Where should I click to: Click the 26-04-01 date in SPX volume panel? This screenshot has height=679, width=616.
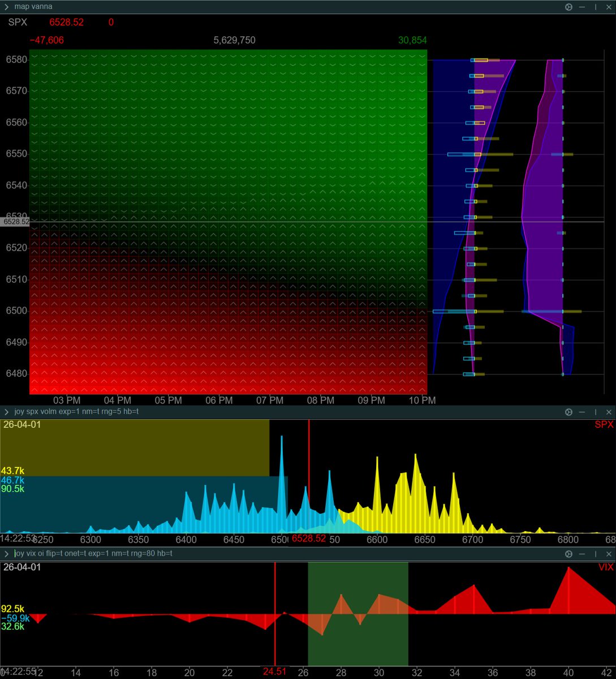[x=22, y=424]
